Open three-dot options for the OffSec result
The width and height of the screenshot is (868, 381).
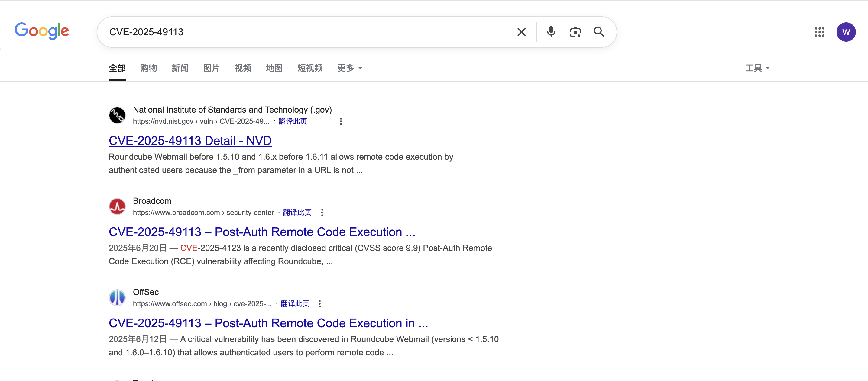click(x=319, y=304)
